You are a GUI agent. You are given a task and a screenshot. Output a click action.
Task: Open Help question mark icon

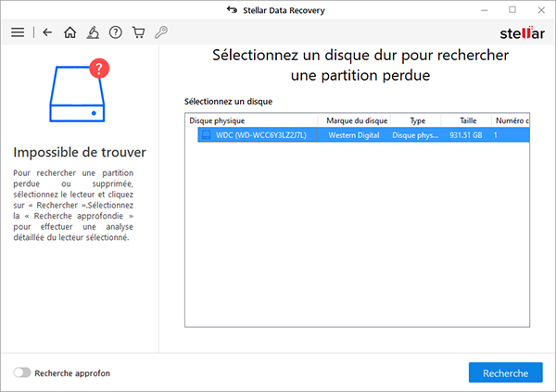pyautogui.click(x=116, y=32)
